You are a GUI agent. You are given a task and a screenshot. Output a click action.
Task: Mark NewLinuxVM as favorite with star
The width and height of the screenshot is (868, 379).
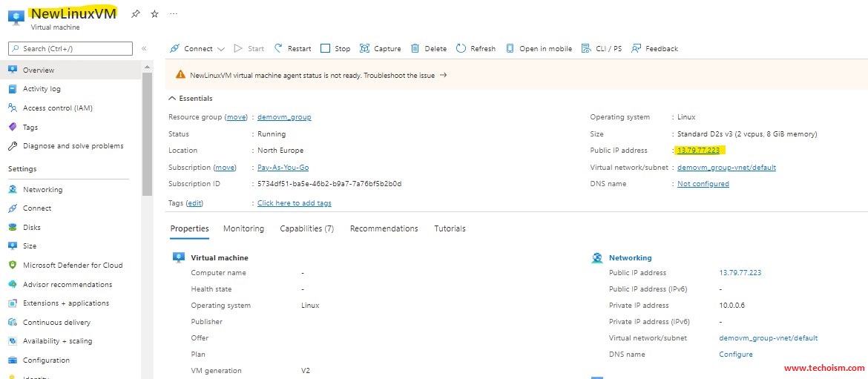(x=155, y=14)
